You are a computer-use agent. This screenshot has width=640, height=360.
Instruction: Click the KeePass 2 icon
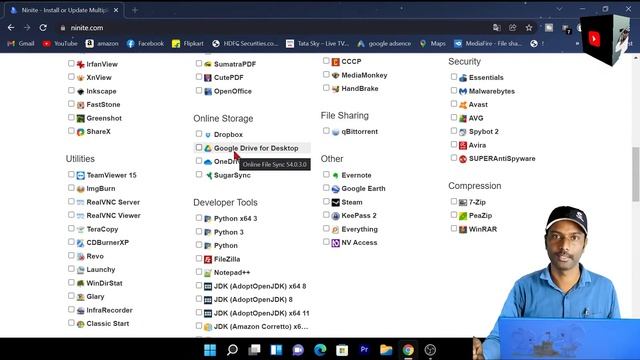pos(336,216)
